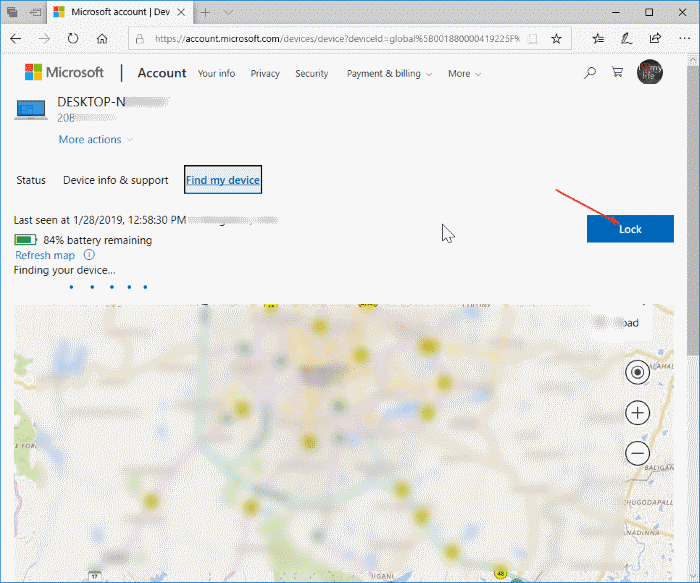Click the Microsoft logo
The width and height of the screenshot is (700, 583).
pyautogui.click(x=64, y=72)
